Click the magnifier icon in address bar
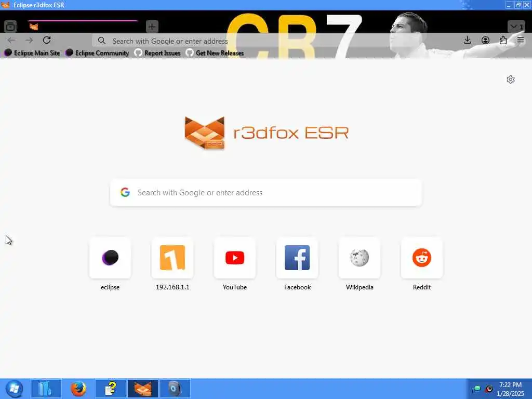The image size is (532, 399). pyautogui.click(x=101, y=41)
